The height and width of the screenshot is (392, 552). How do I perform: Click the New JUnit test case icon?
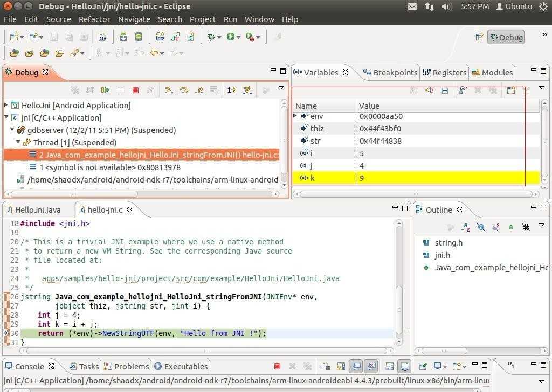point(175,37)
